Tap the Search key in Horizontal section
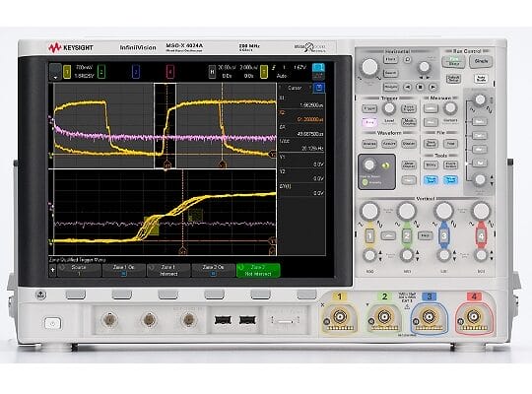Image resolution: width=532 pixels, height=394 pixels. (x=390, y=73)
